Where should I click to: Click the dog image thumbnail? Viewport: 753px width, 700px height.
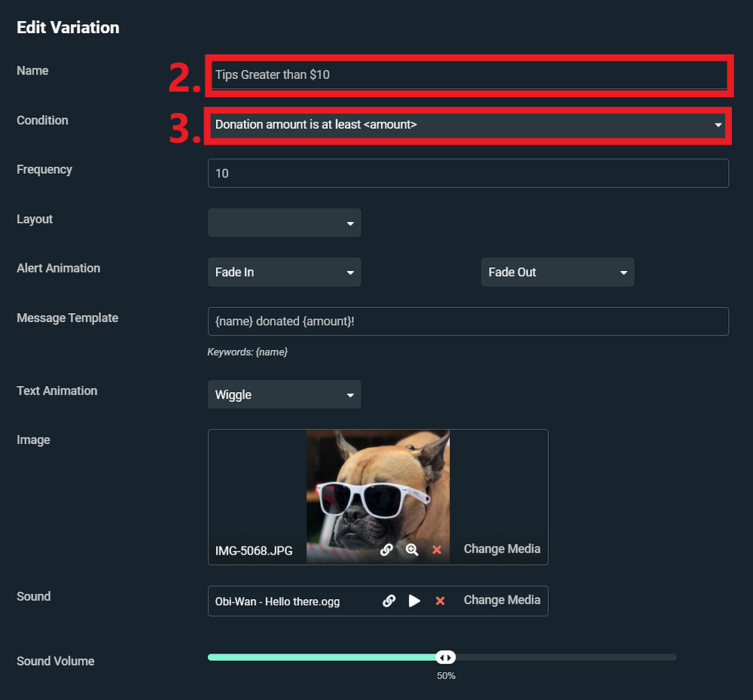click(x=378, y=497)
